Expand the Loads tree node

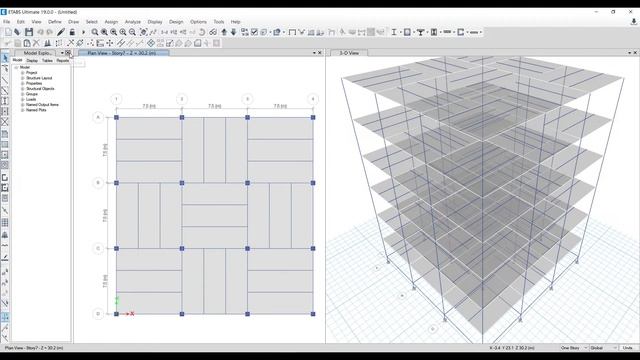pyautogui.click(x=23, y=99)
